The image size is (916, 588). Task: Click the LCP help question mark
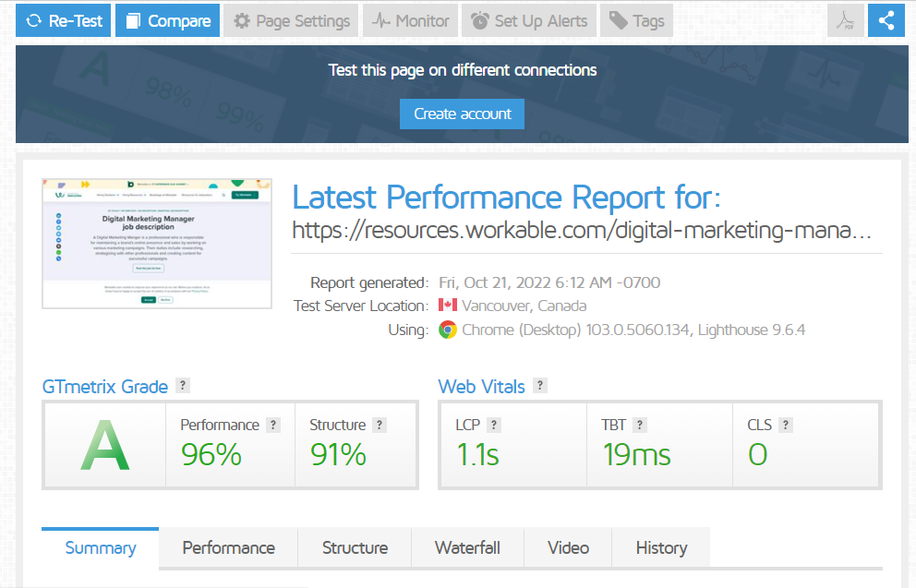[494, 425]
